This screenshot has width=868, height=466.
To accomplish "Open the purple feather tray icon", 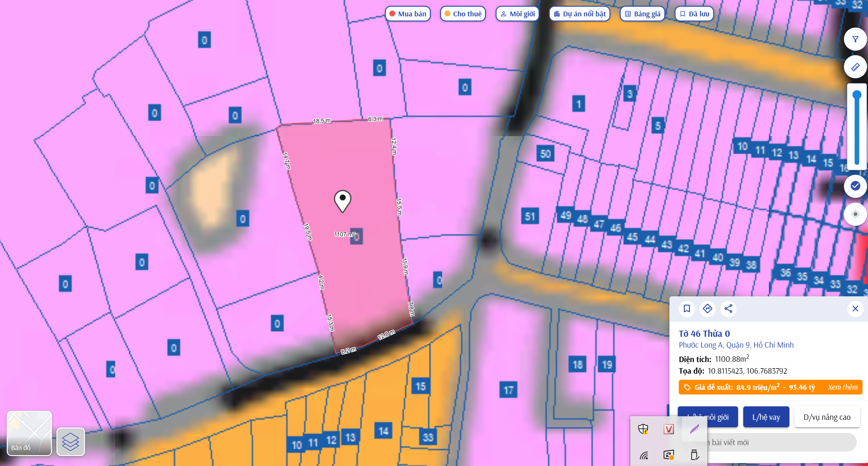I will click(694, 429).
